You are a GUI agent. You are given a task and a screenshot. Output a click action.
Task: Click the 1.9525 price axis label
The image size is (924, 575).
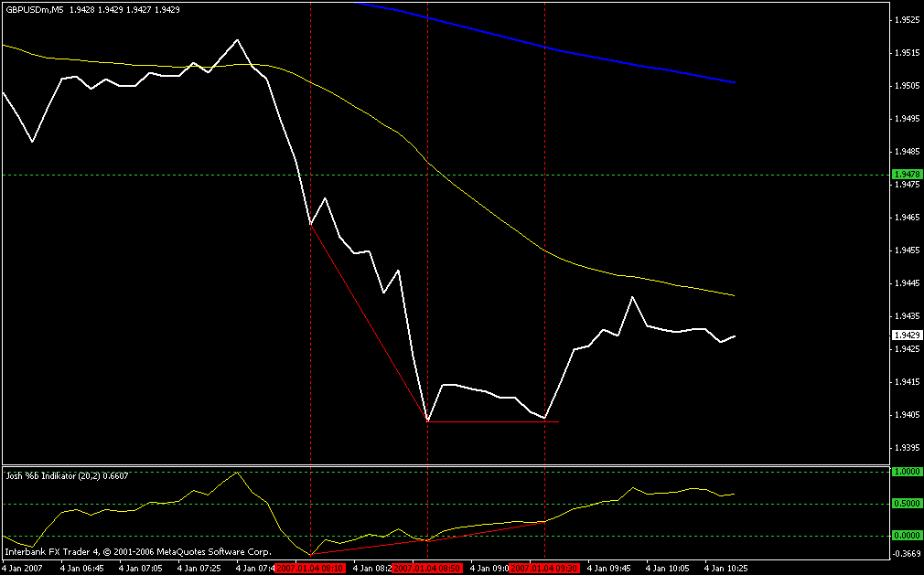coord(908,20)
